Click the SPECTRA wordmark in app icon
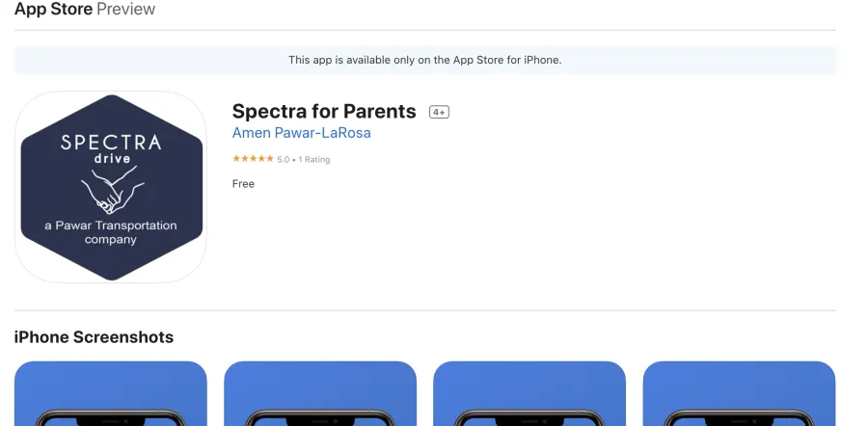868x426 pixels. [111, 143]
